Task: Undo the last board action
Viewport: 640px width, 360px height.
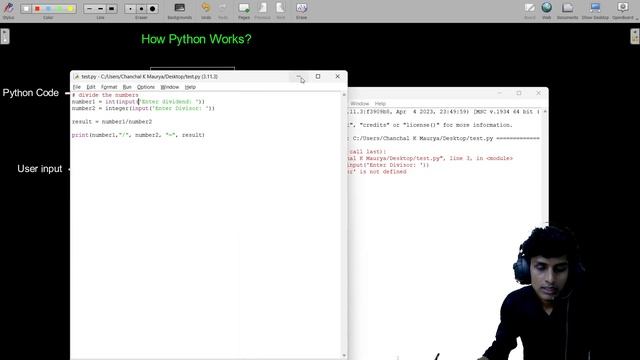Action: tap(206, 10)
